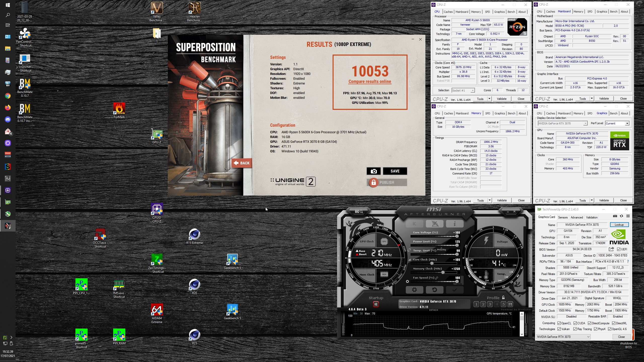The height and width of the screenshot is (362, 644).
Task: Open Afterburner settings gear button
Action: point(414,290)
